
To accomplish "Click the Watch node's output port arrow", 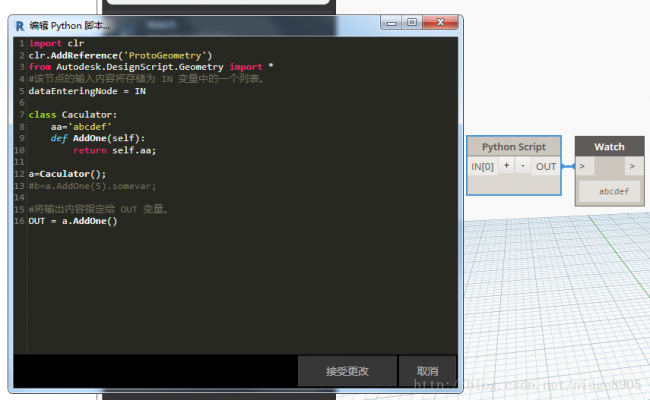I will tap(632, 166).
